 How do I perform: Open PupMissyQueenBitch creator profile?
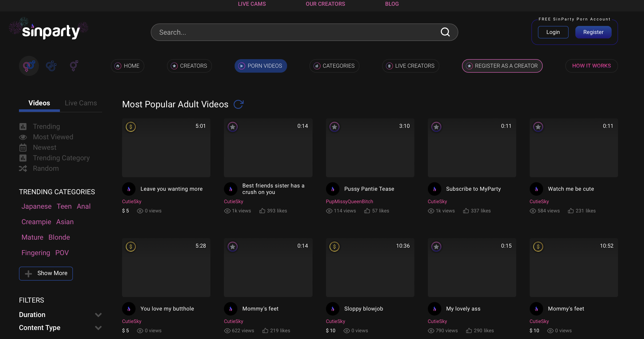(349, 201)
